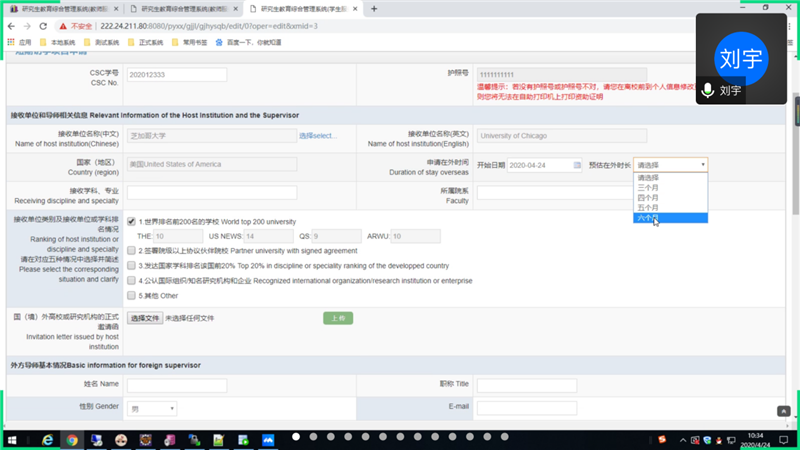Click the vertical page scrollbar
Viewport: 800px width, 450px height.
coord(795,153)
